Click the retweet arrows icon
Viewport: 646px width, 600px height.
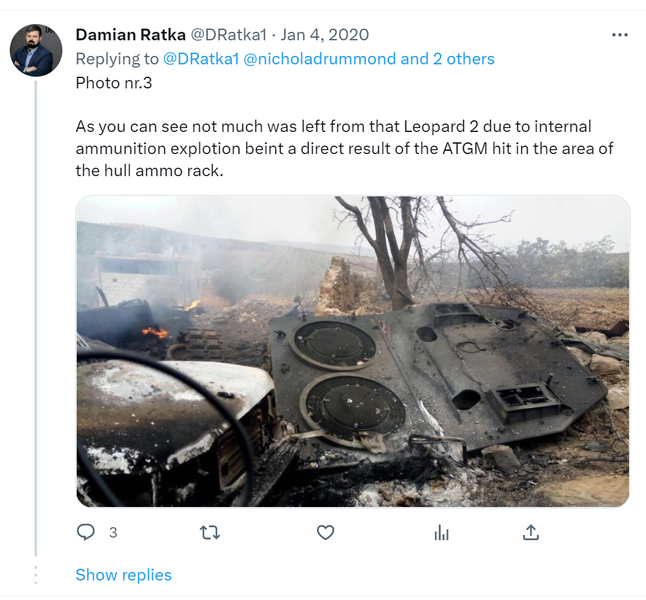click(x=210, y=533)
